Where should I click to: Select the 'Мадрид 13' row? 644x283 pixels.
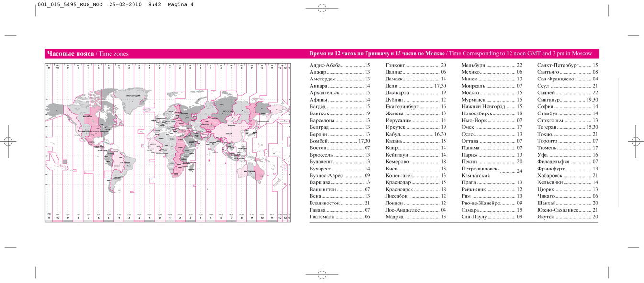point(416,217)
